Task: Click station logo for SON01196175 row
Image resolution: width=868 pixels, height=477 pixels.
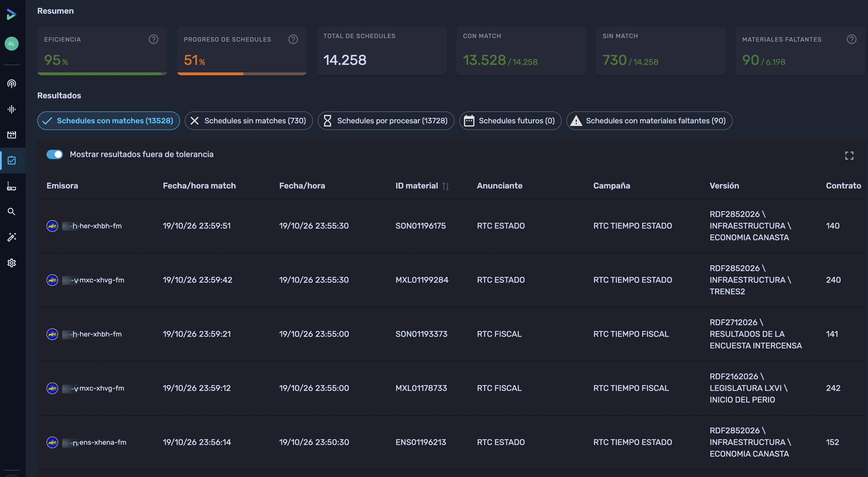Action: tap(52, 226)
